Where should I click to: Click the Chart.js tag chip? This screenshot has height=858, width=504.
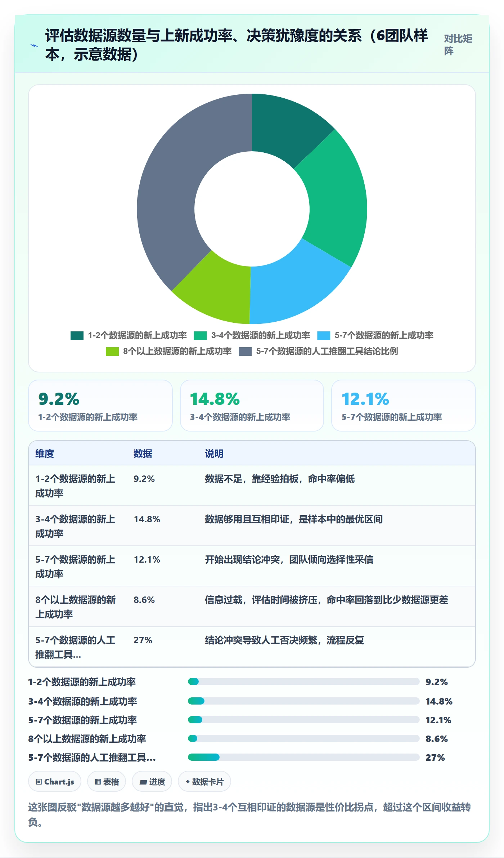(x=55, y=782)
